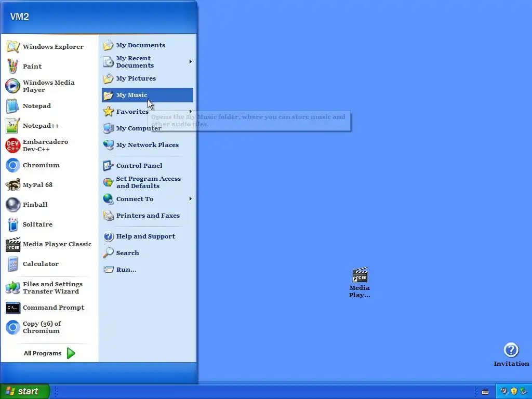Select the Favorites star icon
The width and height of the screenshot is (532, 399).
[108, 111]
